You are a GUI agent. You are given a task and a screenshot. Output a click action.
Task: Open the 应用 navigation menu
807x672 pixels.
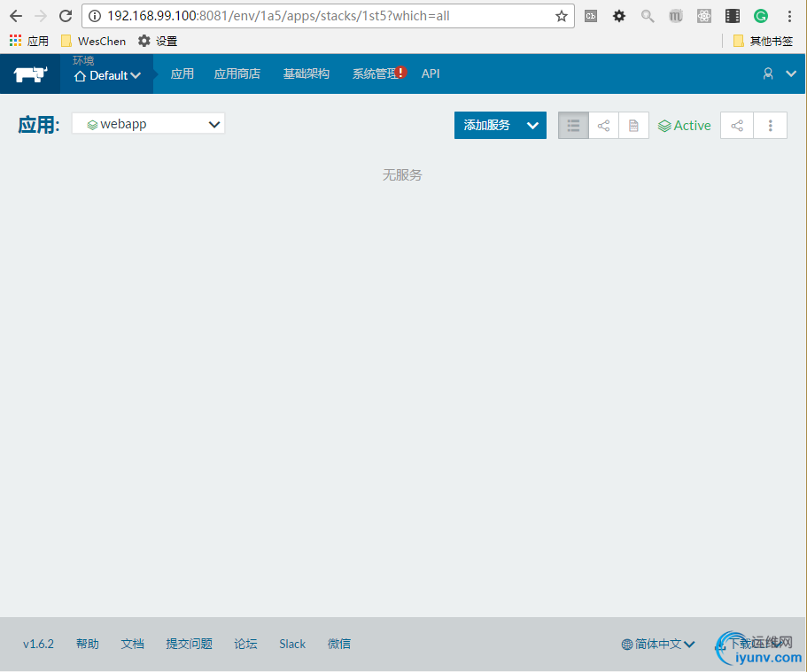[182, 73]
